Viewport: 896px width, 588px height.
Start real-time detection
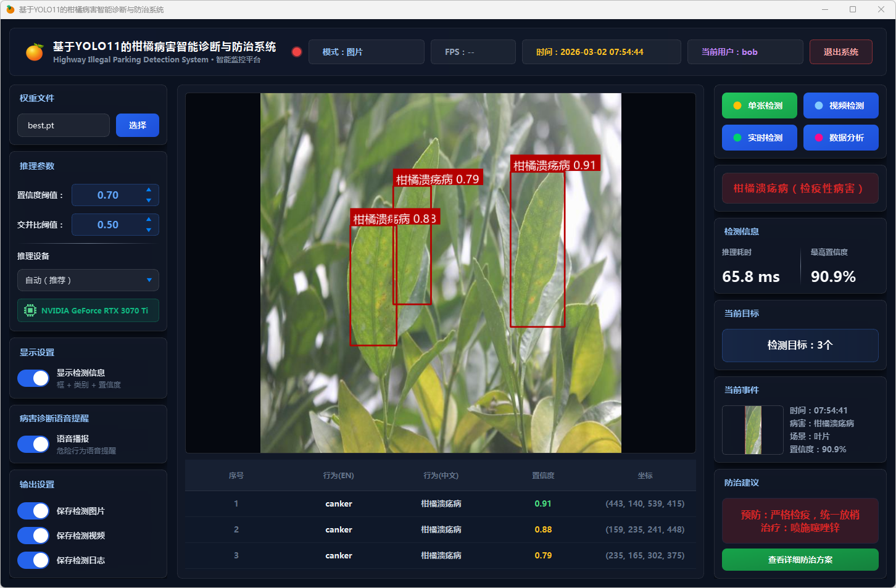pyautogui.click(x=759, y=138)
